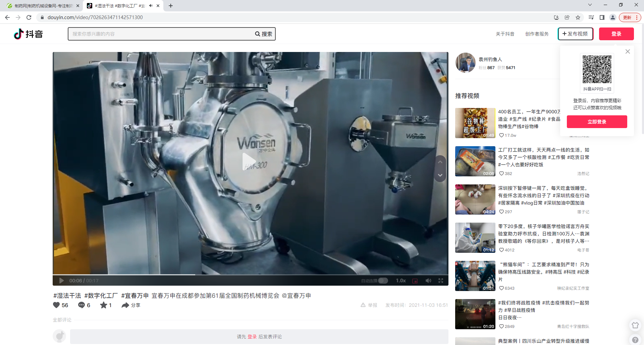Click the 立即登录 button in popup
Screen dimensions: 644x345
click(597, 122)
